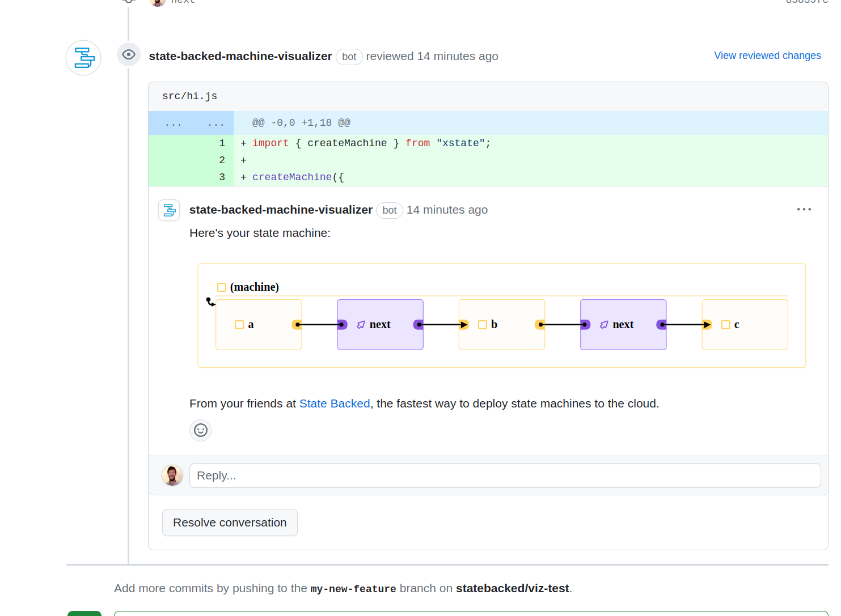Image resolution: width=841 pixels, height=616 pixels.
Task: Follow the State Backed hyperlink
Action: 334,403
